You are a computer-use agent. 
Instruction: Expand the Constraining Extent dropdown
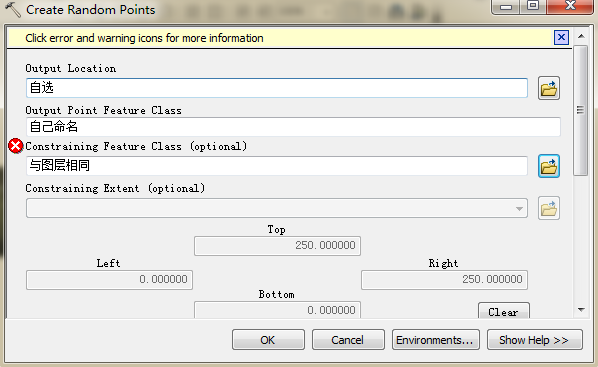(519, 208)
